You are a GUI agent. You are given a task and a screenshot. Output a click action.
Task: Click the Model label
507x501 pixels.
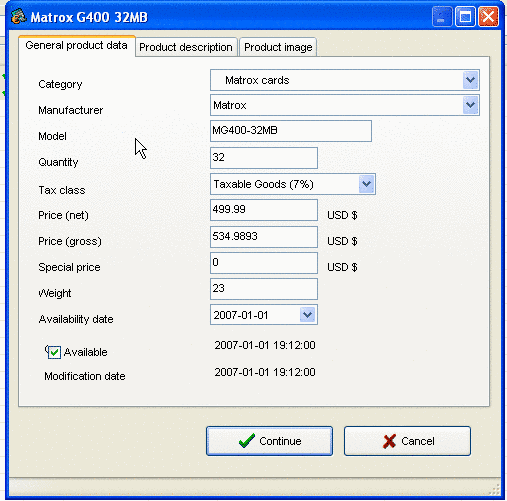pos(53,136)
